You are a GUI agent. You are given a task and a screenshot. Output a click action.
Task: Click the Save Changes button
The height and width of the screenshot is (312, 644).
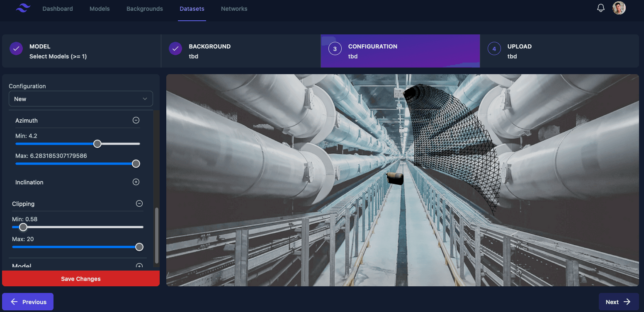80,278
